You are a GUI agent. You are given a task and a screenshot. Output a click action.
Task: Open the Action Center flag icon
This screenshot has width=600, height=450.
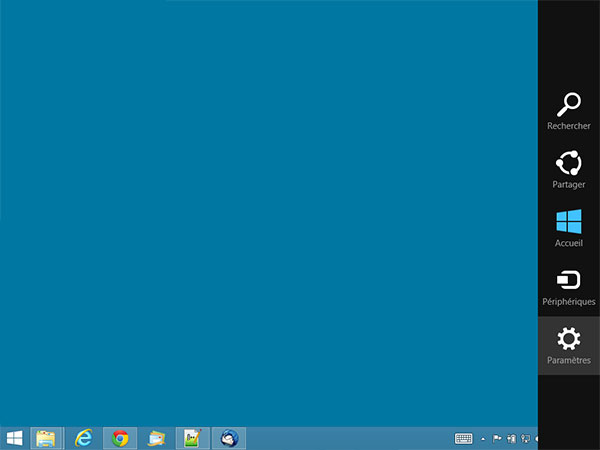click(x=498, y=438)
